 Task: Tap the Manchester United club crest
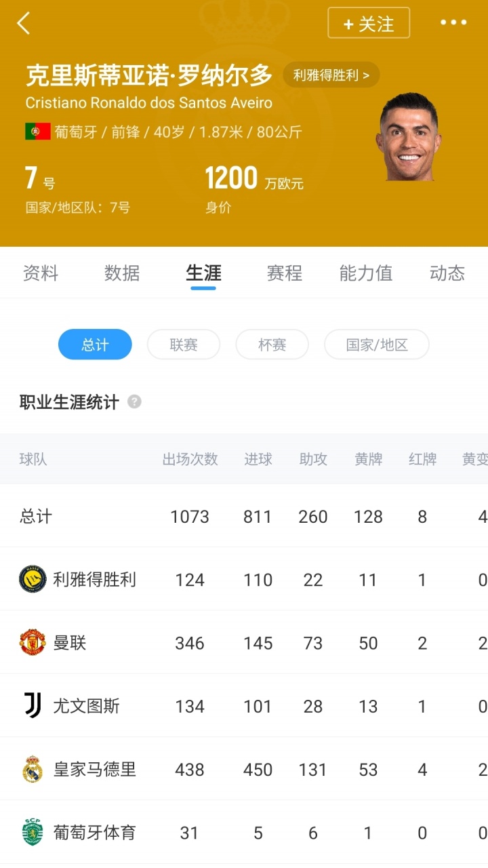click(x=32, y=643)
